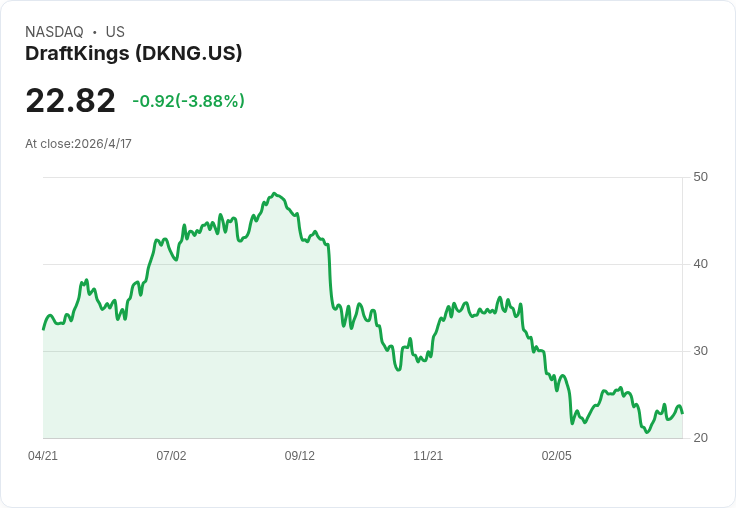This screenshot has width=736, height=508.
Task: Click the At close:2026/4/17 date text
Action: tap(78, 144)
